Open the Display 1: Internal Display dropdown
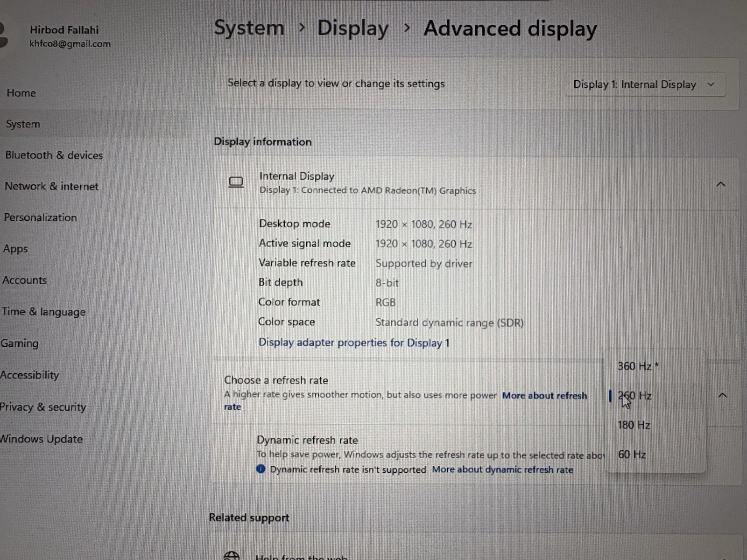The height and width of the screenshot is (560, 747). pos(645,84)
